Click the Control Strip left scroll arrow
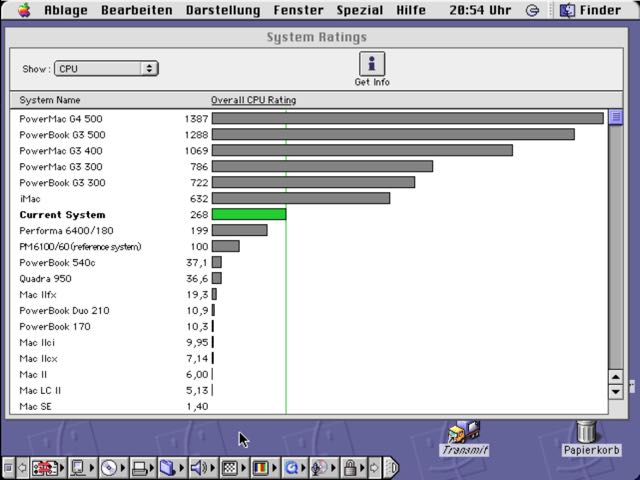This screenshot has width=640, height=480. coord(22,468)
